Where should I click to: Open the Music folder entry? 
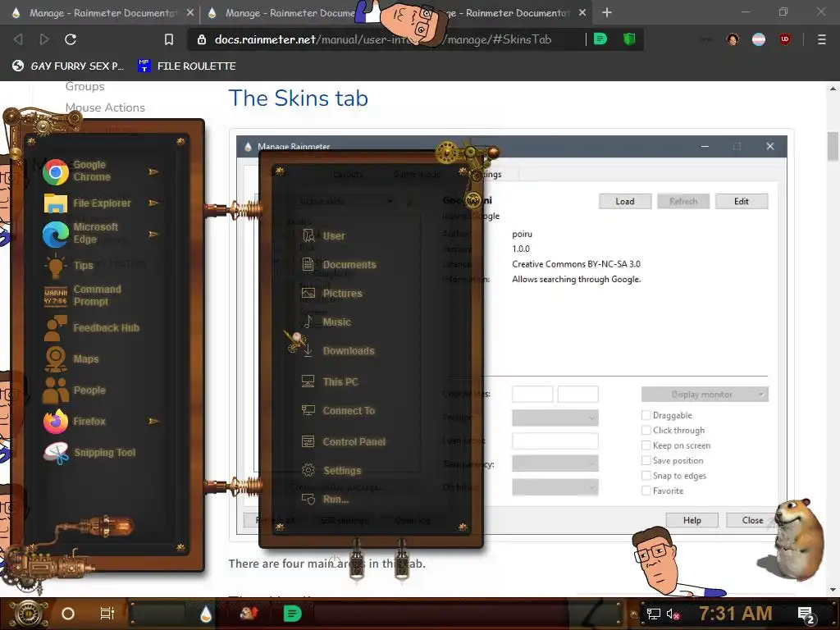[x=326, y=322]
